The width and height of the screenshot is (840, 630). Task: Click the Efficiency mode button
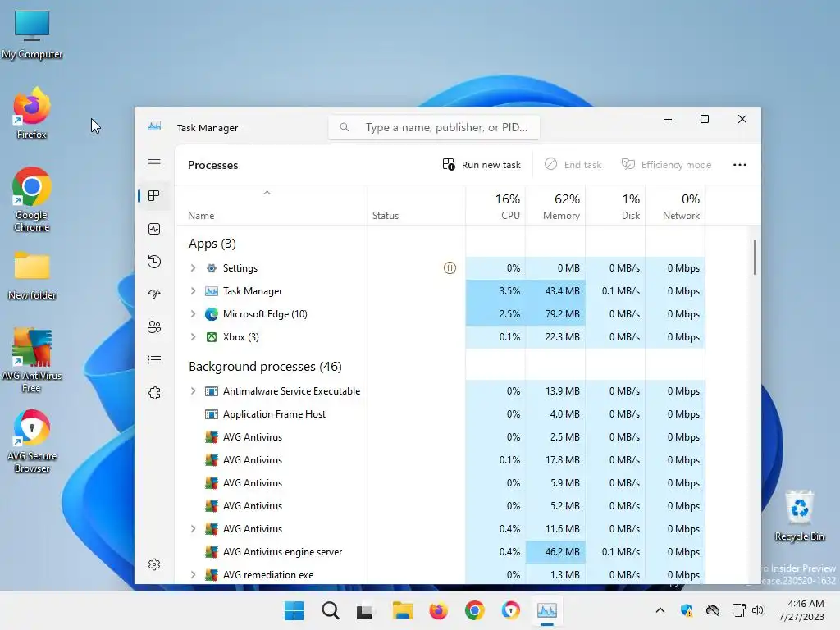coord(666,165)
